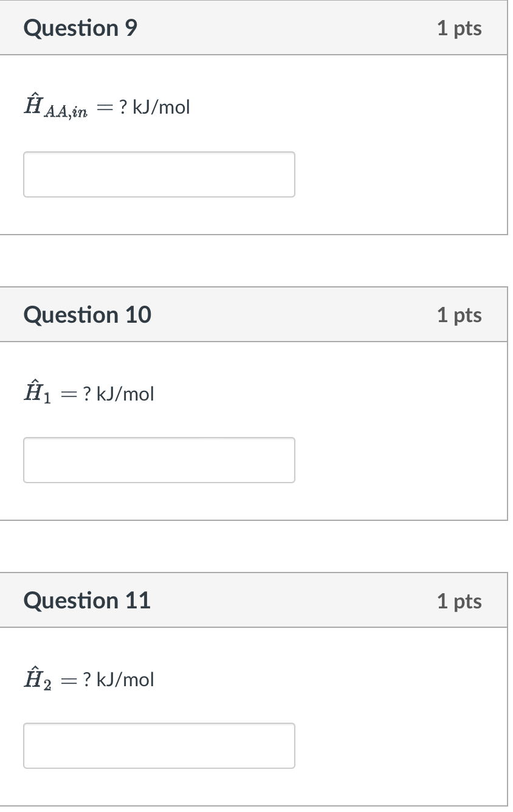Click the 1 pts label on Question 10
The width and height of the screenshot is (513, 812).
[460, 315]
